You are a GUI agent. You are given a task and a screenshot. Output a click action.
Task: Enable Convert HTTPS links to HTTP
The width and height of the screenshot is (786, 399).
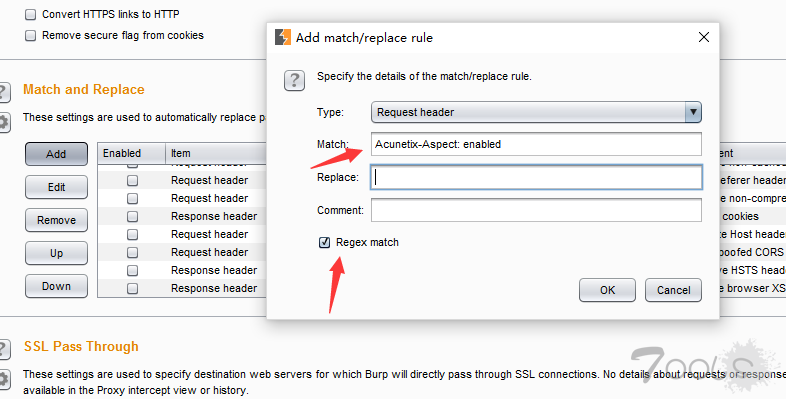31,15
